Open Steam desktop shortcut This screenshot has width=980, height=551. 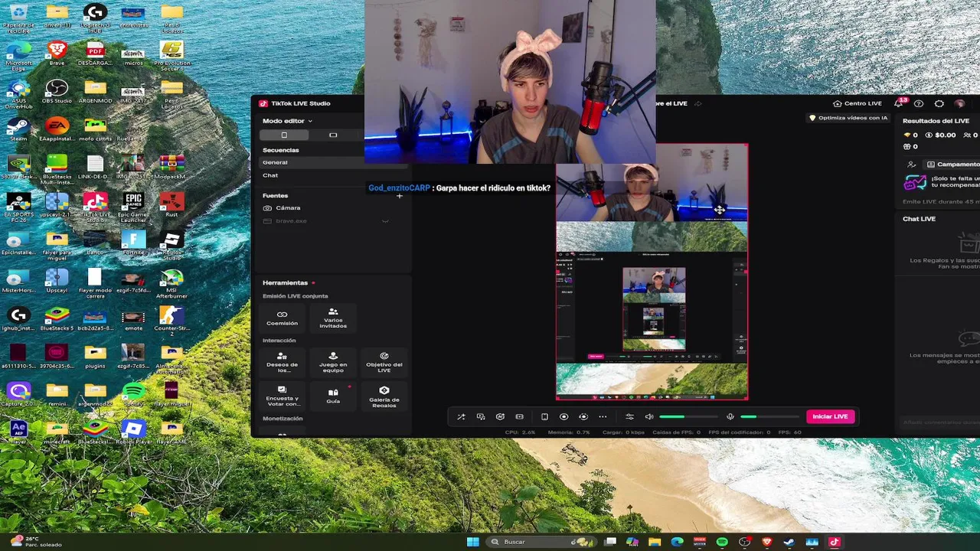[x=18, y=129]
